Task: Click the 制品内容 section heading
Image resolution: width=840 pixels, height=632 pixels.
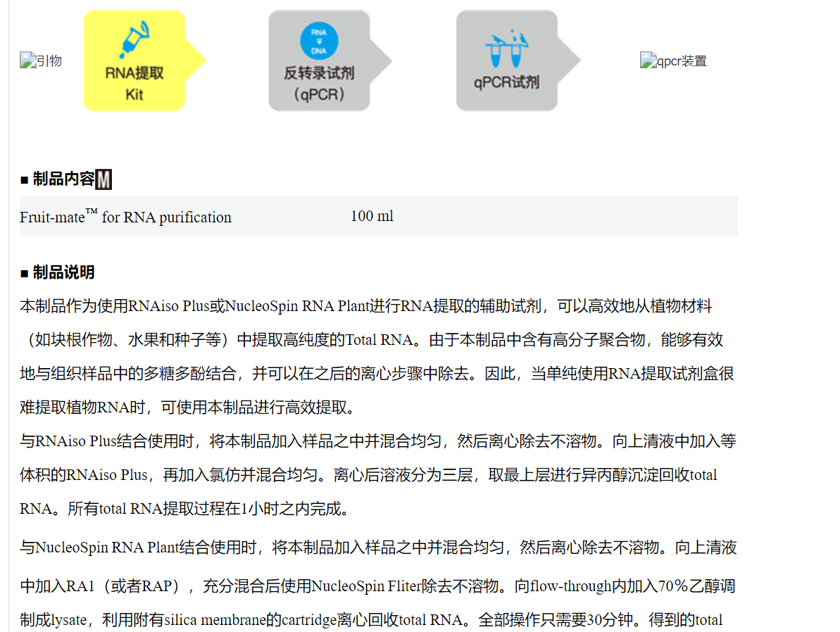Action: tap(63, 180)
